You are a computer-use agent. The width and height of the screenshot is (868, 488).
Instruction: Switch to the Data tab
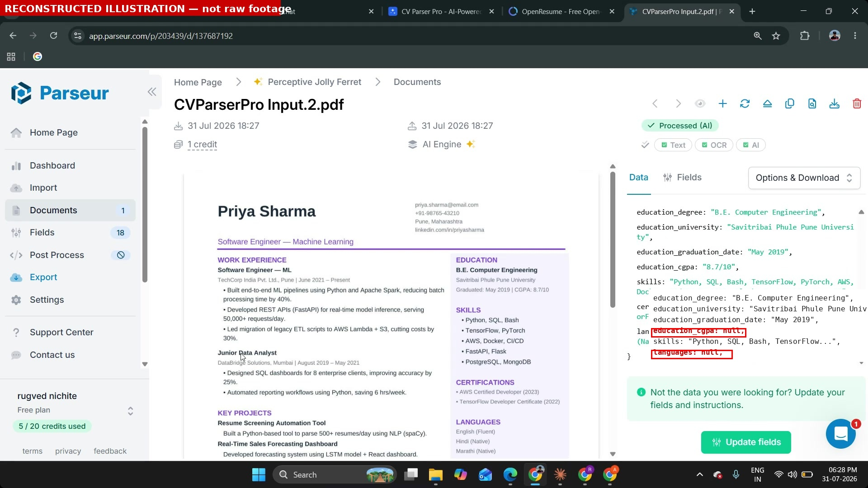pos(639,178)
